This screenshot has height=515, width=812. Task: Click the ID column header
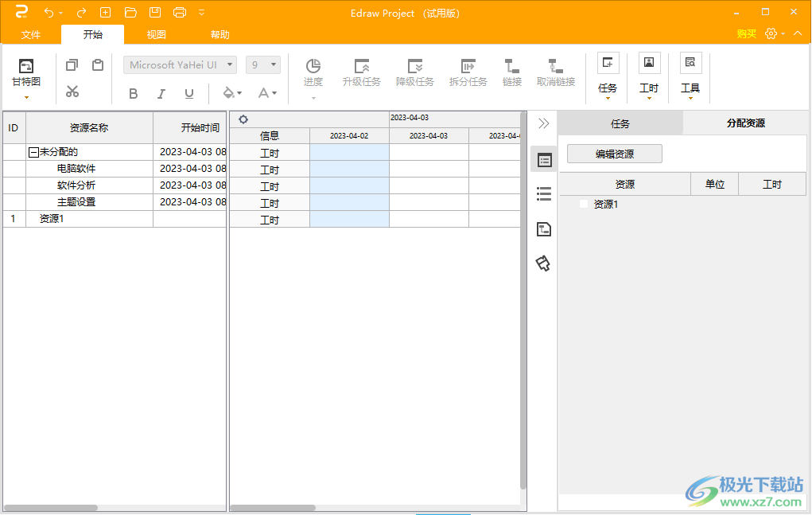[x=14, y=128]
